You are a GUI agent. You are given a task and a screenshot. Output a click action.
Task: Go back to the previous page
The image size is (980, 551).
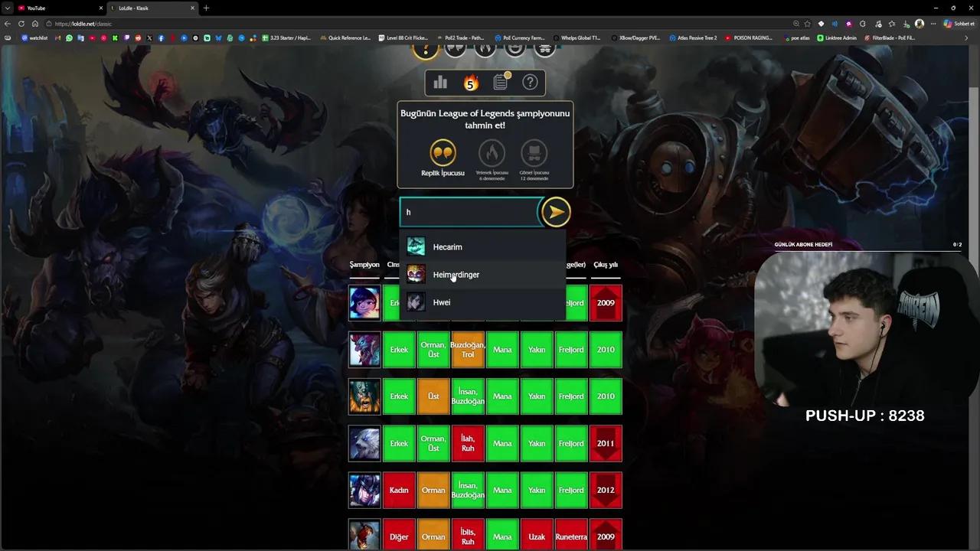pos(8,24)
